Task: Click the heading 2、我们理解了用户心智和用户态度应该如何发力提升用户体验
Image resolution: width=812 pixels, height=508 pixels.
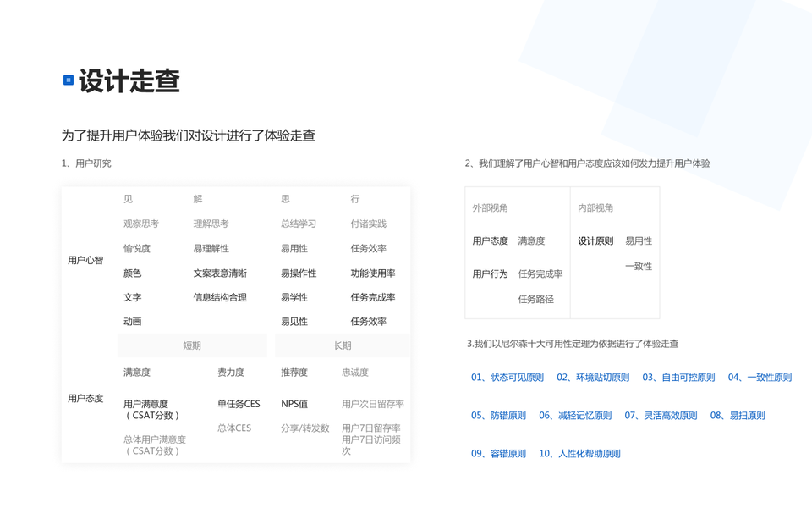Action: coord(587,163)
